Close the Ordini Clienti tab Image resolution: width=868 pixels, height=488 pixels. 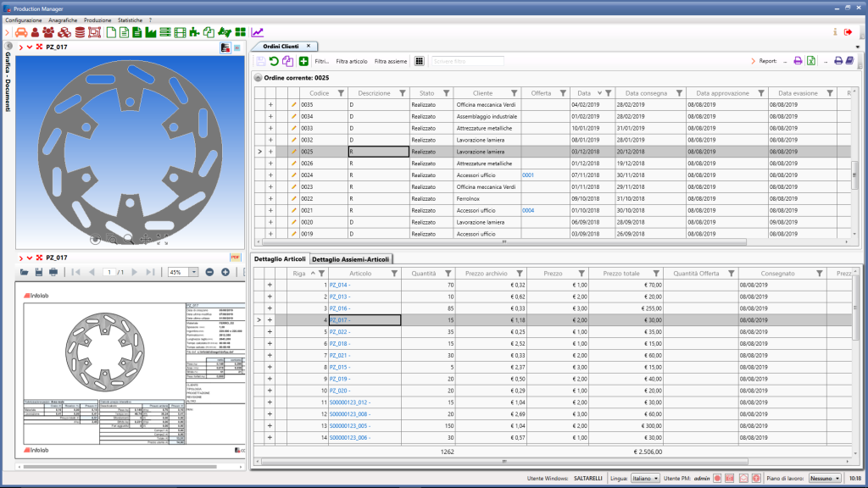coord(309,46)
